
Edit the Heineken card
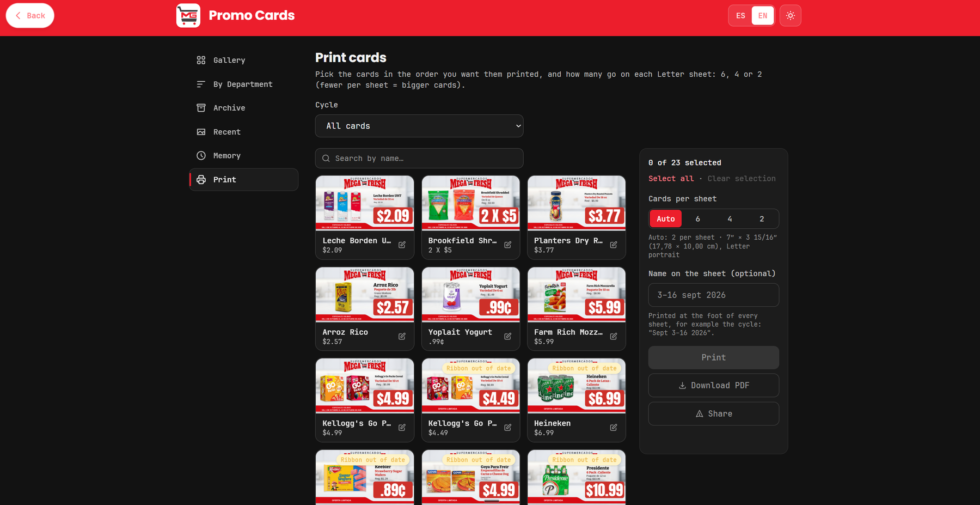point(614,428)
